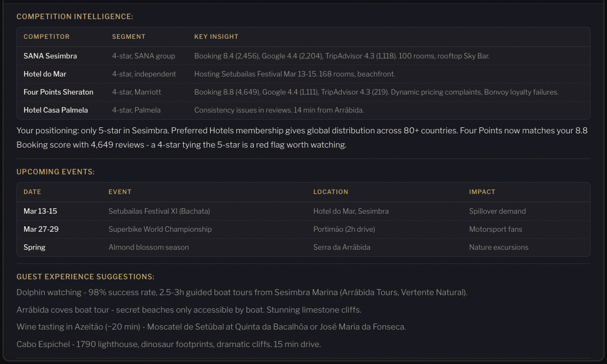Click the Wine tasting in Azeitão line

(211, 326)
